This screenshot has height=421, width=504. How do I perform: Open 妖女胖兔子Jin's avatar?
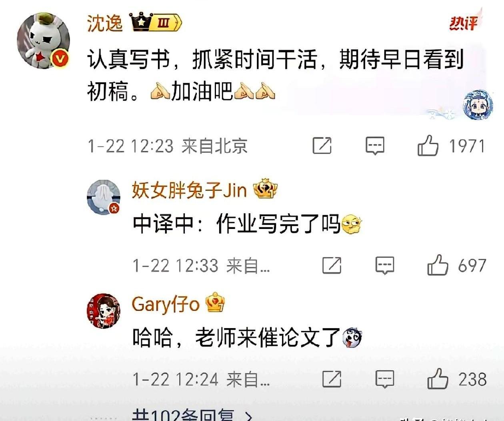click(104, 197)
